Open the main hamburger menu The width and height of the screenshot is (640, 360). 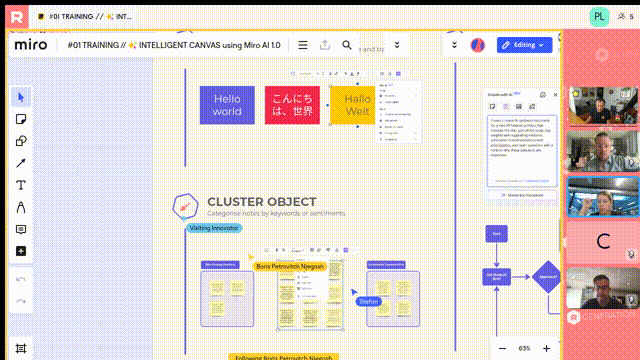click(x=303, y=45)
